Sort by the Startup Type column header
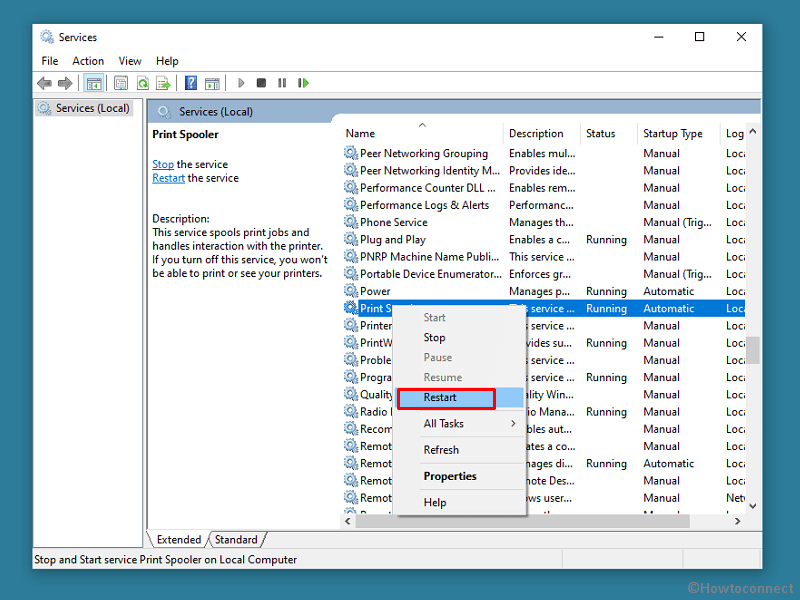 pyautogui.click(x=679, y=133)
